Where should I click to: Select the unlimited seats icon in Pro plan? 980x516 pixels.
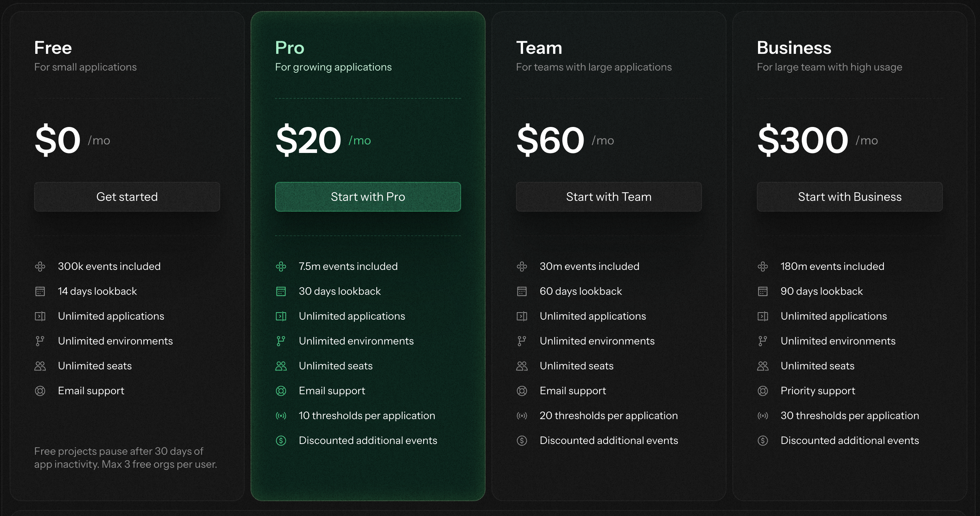pos(281,366)
